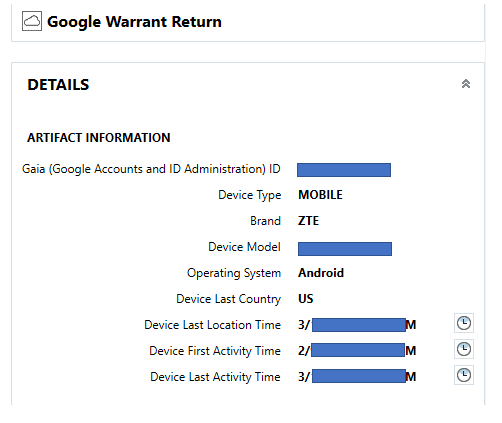Collapse the DETAILS section with double chevron
Image resolution: width=502 pixels, height=423 pixels.
point(466,84)
